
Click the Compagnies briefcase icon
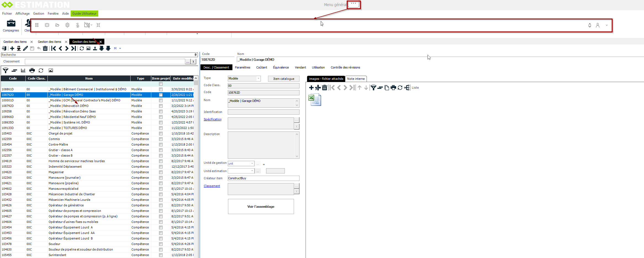11,23
